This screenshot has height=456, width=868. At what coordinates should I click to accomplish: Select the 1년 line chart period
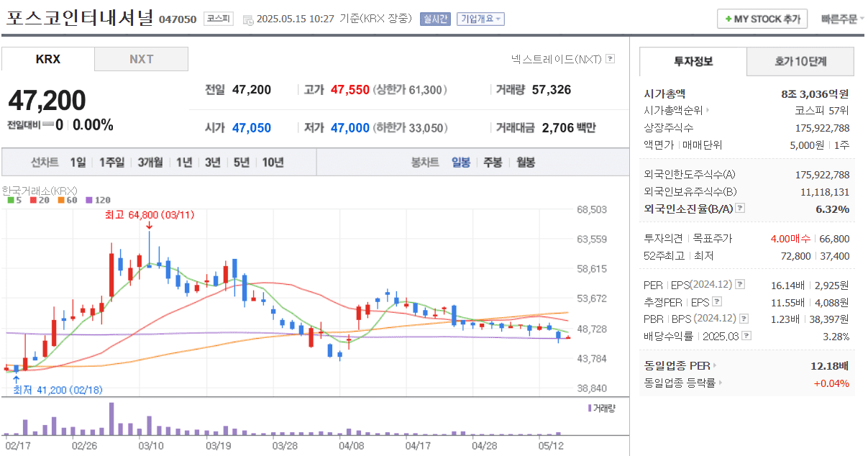coord(183,163)
